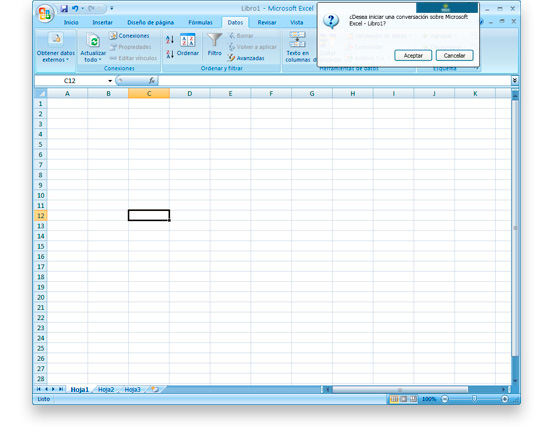Switch to Page Layout view in status bar
The width and height of the screenshot is (557, 441).
[404, 399]
